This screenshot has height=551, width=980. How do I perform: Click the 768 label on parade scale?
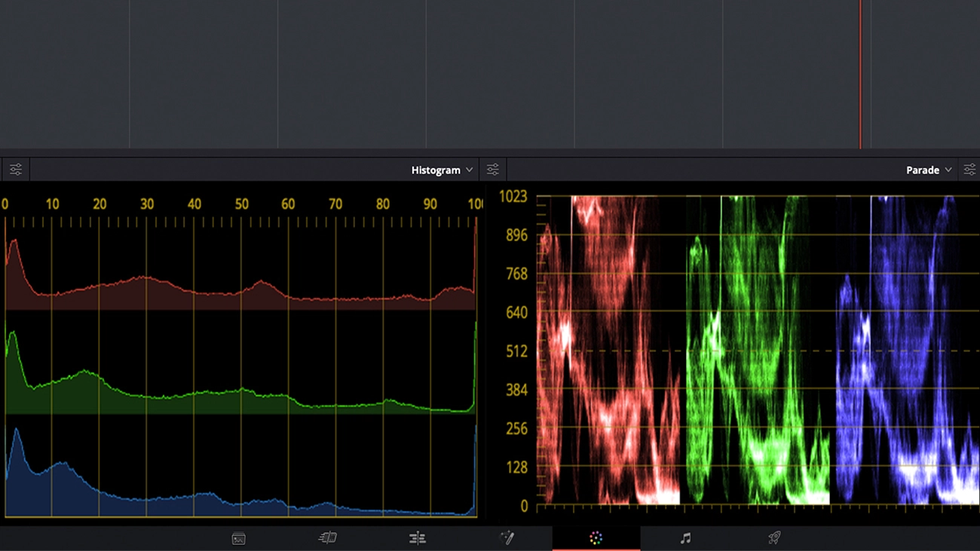(x=516, y=274)
